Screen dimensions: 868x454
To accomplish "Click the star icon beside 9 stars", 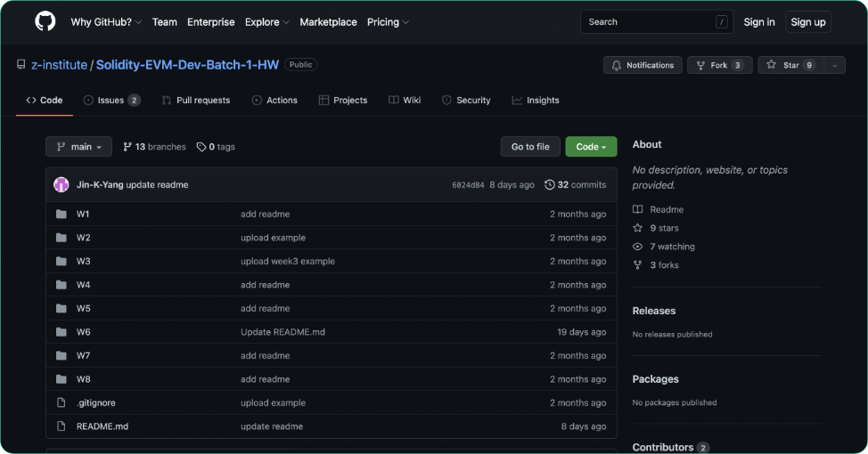I will click(x=637, y=229).
